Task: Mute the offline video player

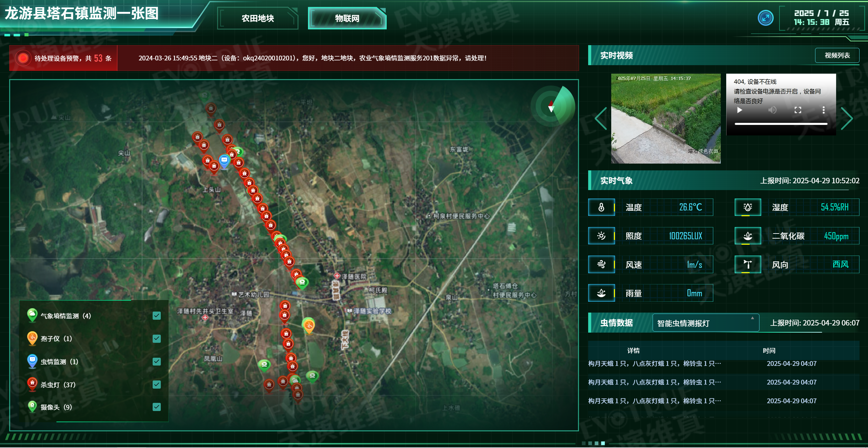Action: point(772,110)
